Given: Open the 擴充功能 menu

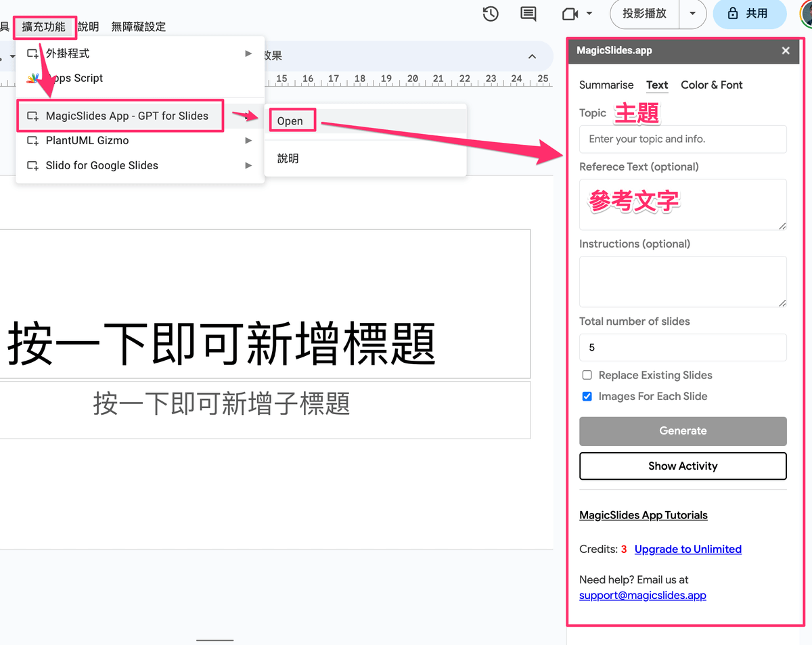Looking at the screenshot, I should [x=44, y=27].
